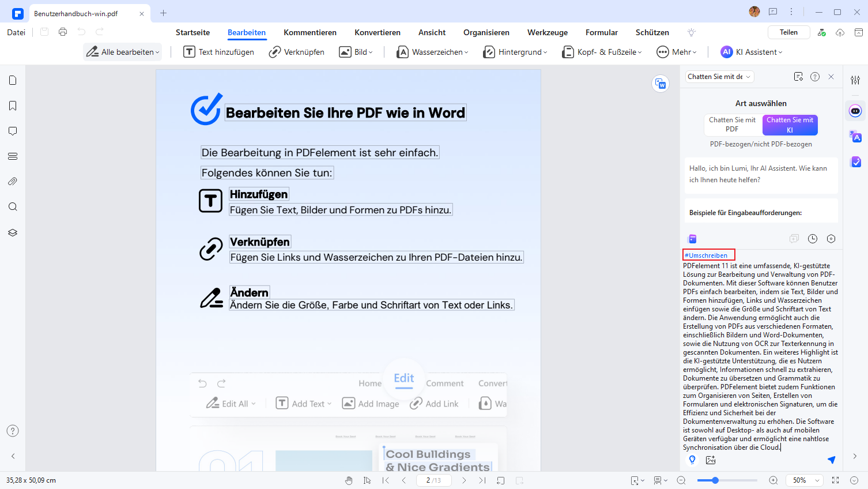This screenshot has height=489, width=868.
Task: Switch to Startseite tab
Action: click(x=193, y=32)
